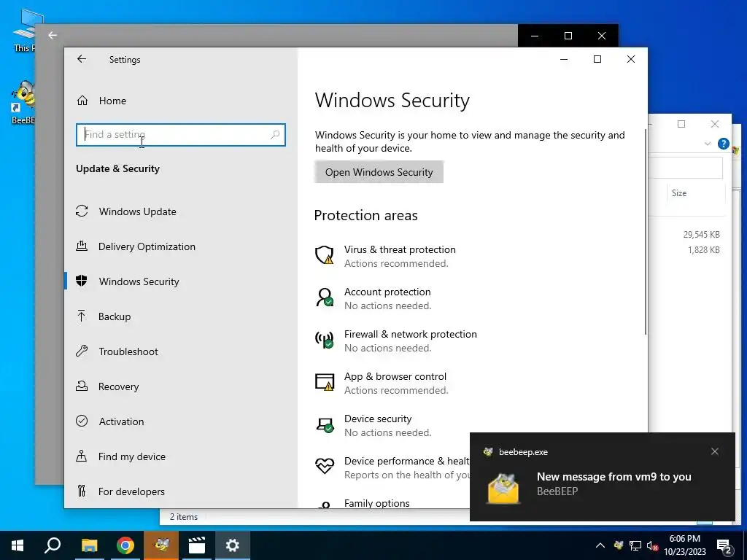Click the Settings window vertical scrollbar
747x560 pixels.
(x=646, y=231)
